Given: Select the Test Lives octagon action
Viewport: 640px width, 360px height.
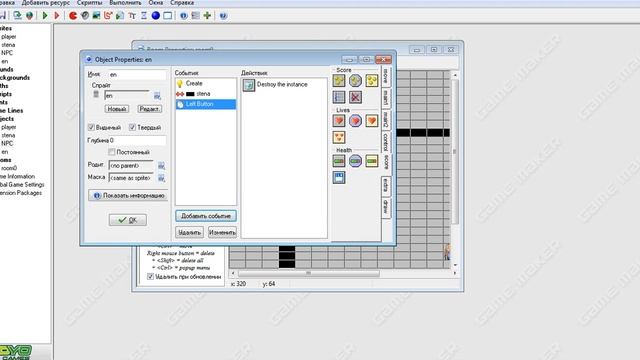Looking at the screenshot, I should 355,120.
